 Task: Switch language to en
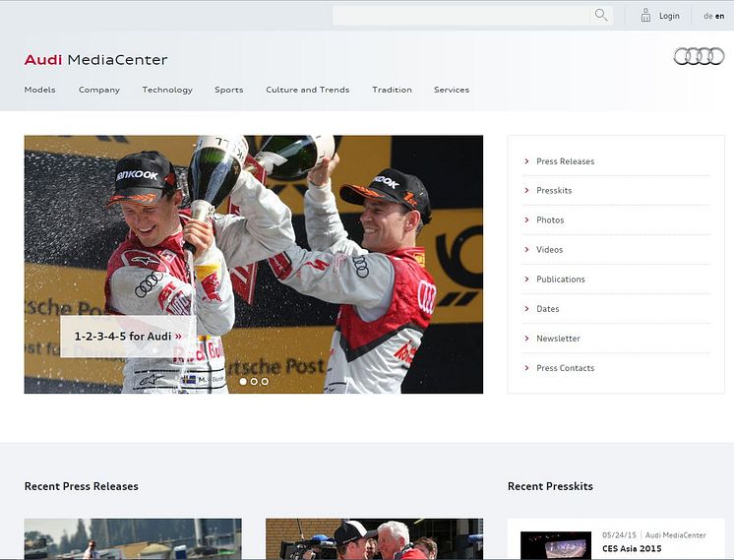pos(720,17)
